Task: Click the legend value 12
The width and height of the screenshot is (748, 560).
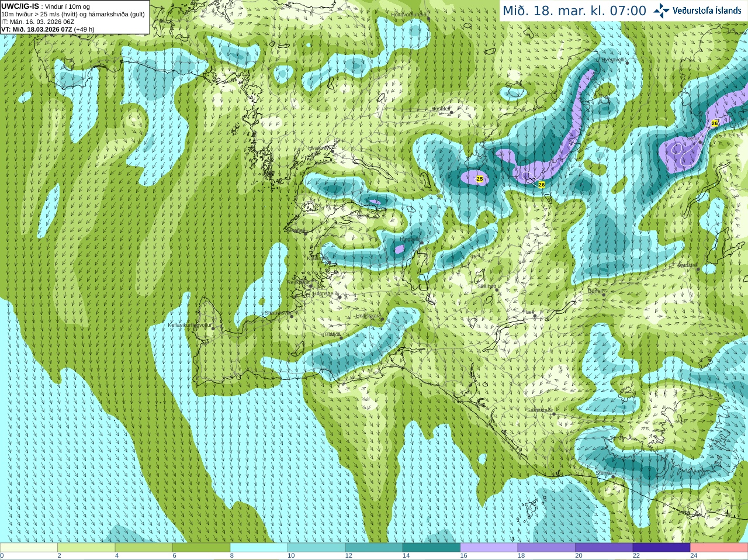Action: click(x=348, y=556)
